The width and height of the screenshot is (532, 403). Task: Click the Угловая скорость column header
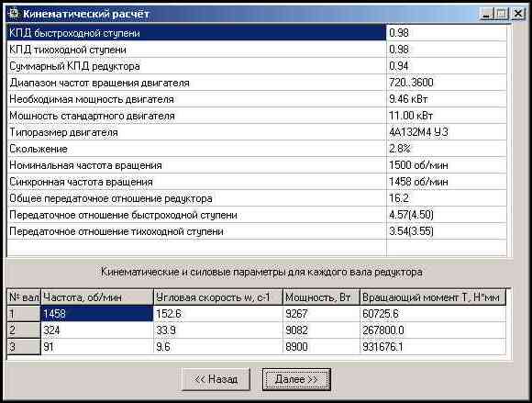tap(218, 297)
